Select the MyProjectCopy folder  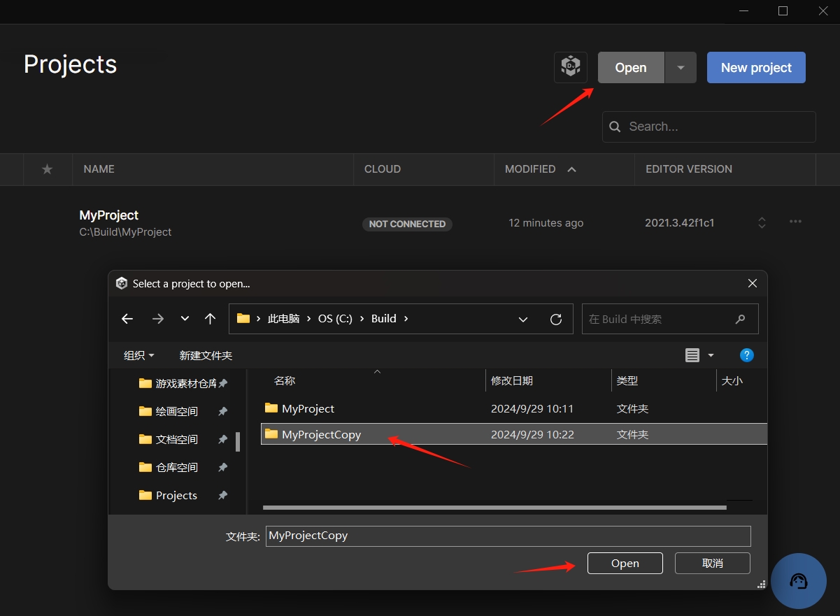coord(322,434)
